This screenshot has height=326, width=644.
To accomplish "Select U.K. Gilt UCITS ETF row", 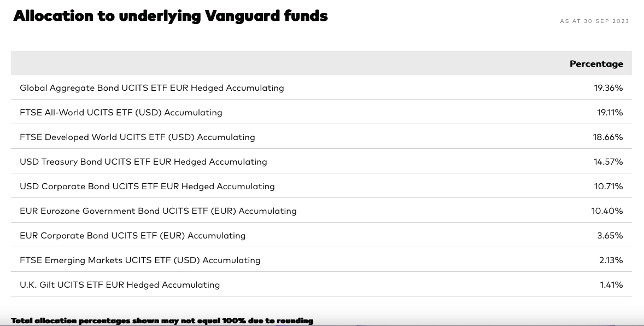I will [321, 284].
